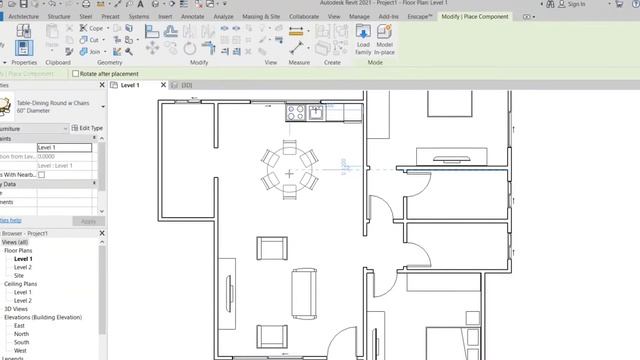Viewport: 640px width, 360px height.
Task: Open the Cut tool dropdown arrow
Action: coord(104,40)
